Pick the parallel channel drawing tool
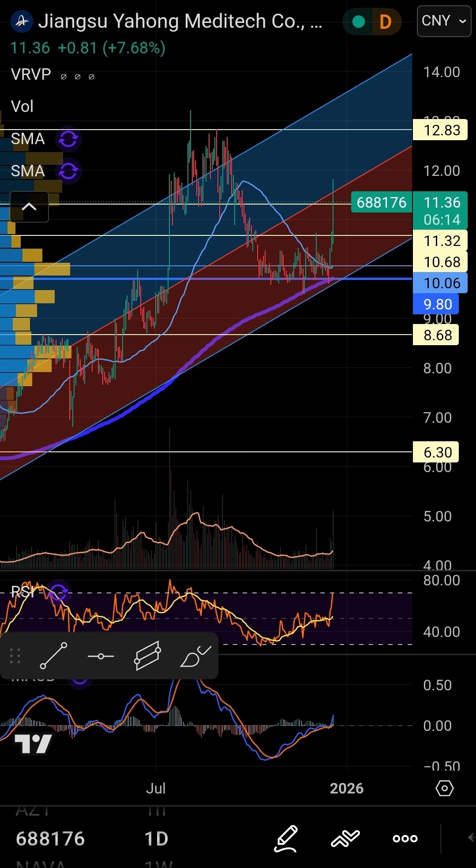476x868 pixels. (147, 656)
